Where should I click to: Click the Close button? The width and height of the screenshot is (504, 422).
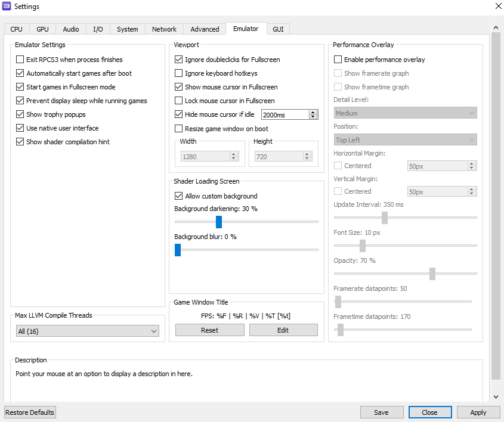pos(430,412)
